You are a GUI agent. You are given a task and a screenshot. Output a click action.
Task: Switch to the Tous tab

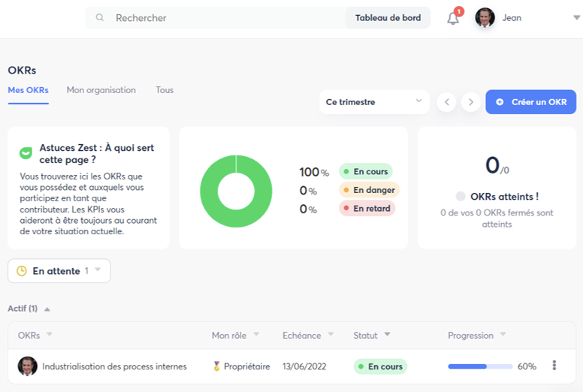click(x=165, y=90)
